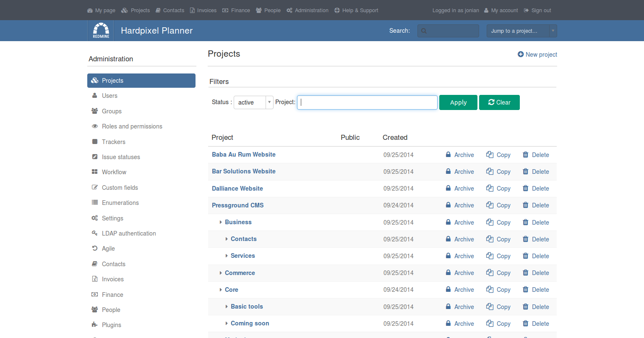Delete Pressground CMS via the trash icon
644x338 pixels.
click(x=525, y=205)
